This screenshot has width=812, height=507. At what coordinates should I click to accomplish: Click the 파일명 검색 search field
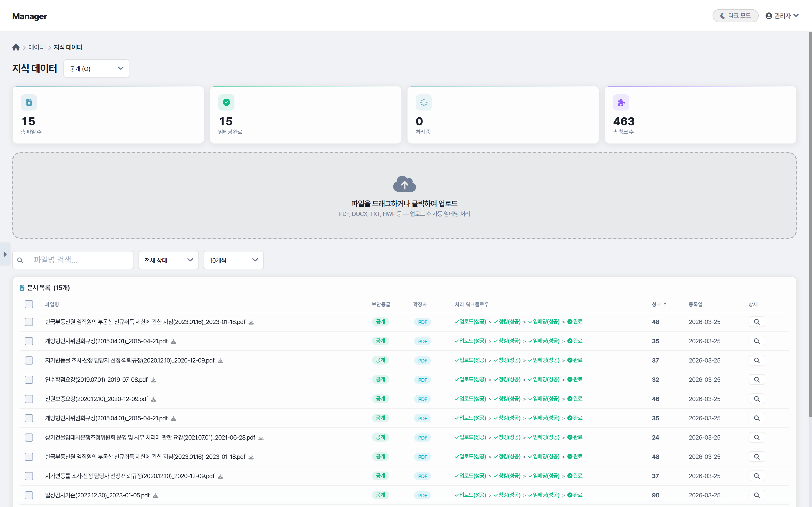[80, 260]
